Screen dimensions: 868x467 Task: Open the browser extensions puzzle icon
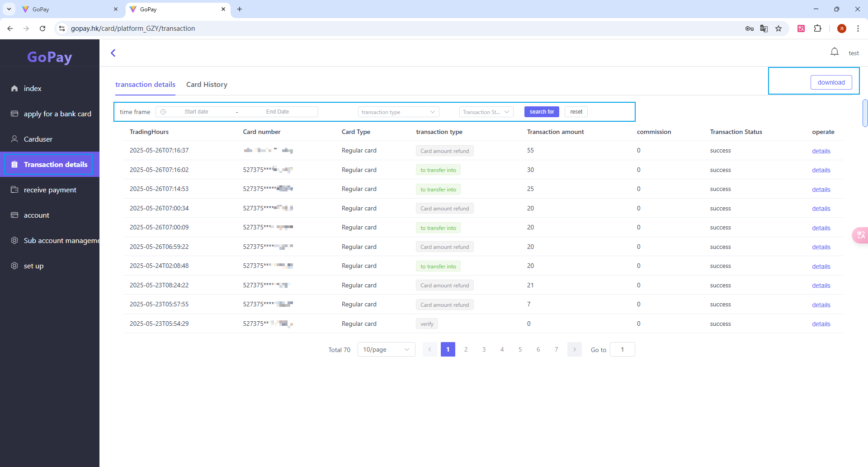pos(818,28)
